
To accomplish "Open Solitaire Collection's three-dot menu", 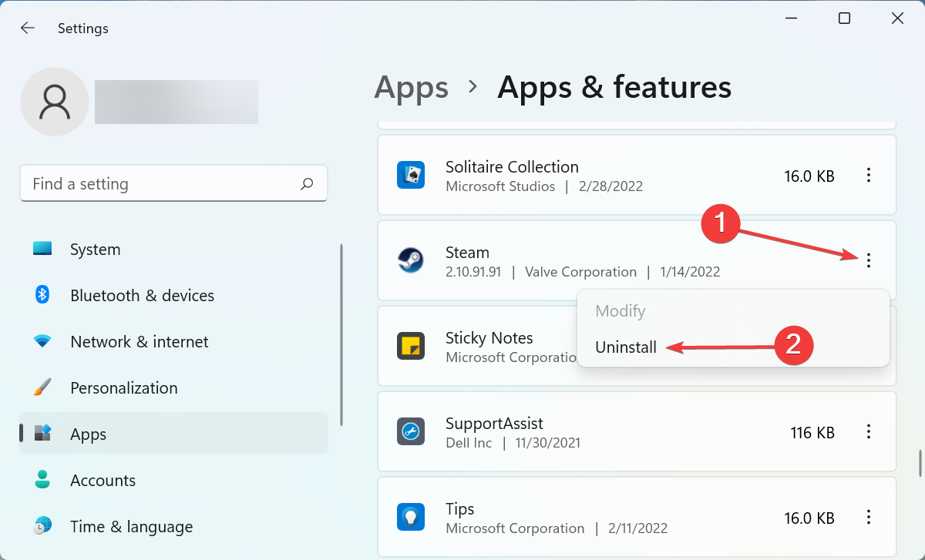I will [869, 176].
